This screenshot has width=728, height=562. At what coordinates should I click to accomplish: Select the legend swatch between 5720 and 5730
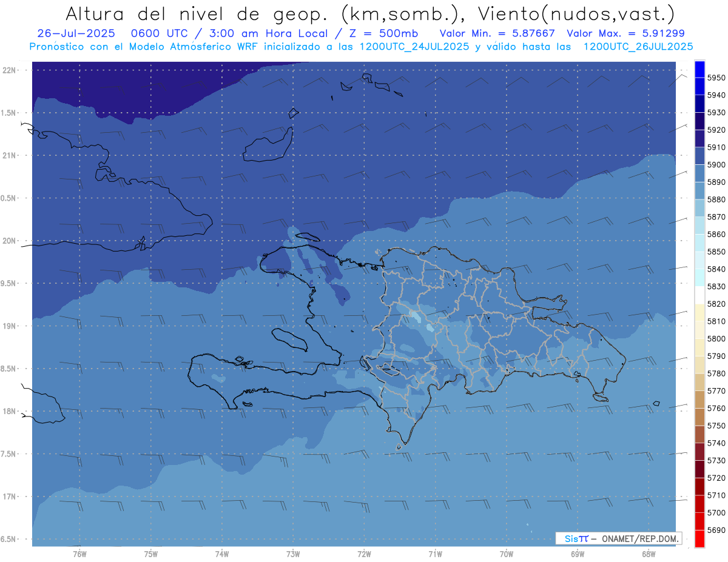[699, 469]
